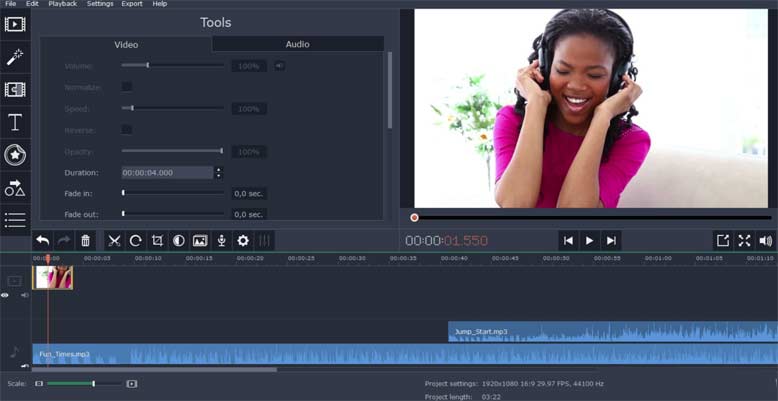778x401 pixels.
Task: Click the scissors split clip tool
Action: 114,241
